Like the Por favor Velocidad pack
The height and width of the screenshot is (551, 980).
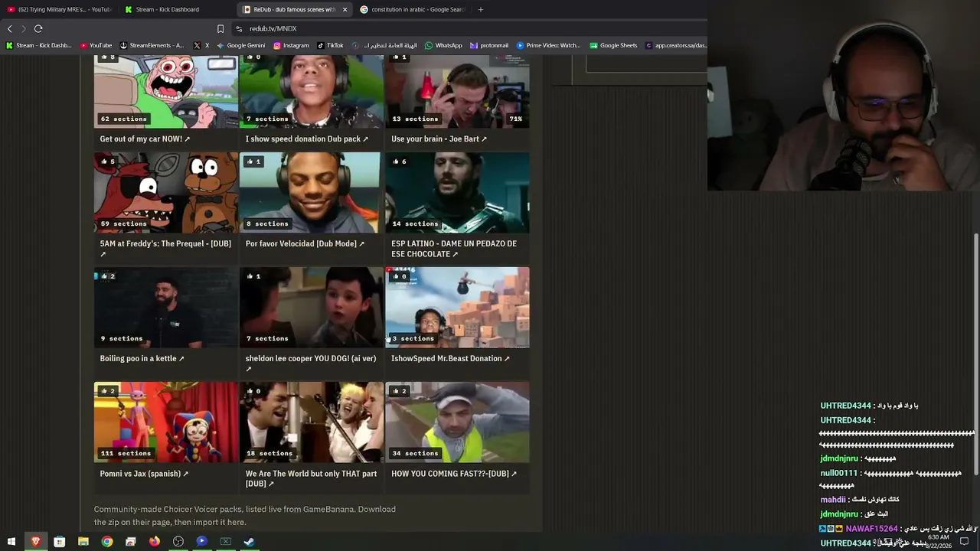click(253, 161)
